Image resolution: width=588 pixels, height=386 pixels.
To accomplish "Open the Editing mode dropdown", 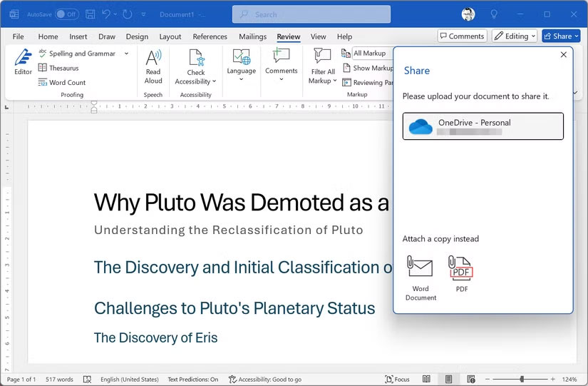I will pos(515,36).
